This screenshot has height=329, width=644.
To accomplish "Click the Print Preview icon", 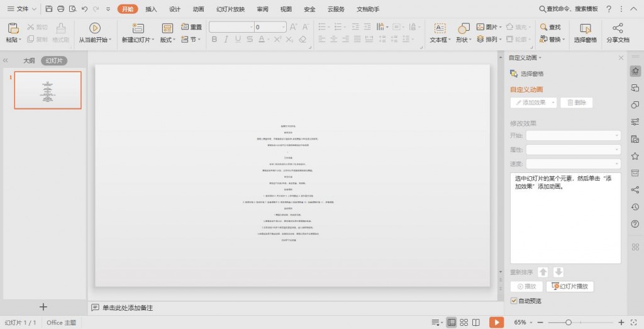I will tap(73, 9).
